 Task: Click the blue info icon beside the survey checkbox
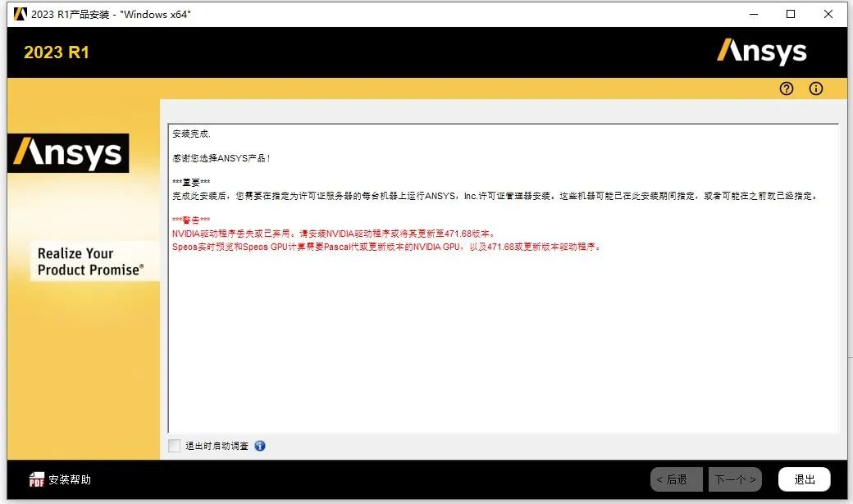pos(260,445)
